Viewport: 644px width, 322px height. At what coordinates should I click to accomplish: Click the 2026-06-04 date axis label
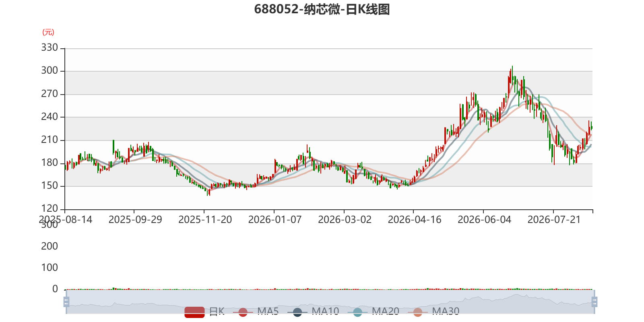(485, 220)
